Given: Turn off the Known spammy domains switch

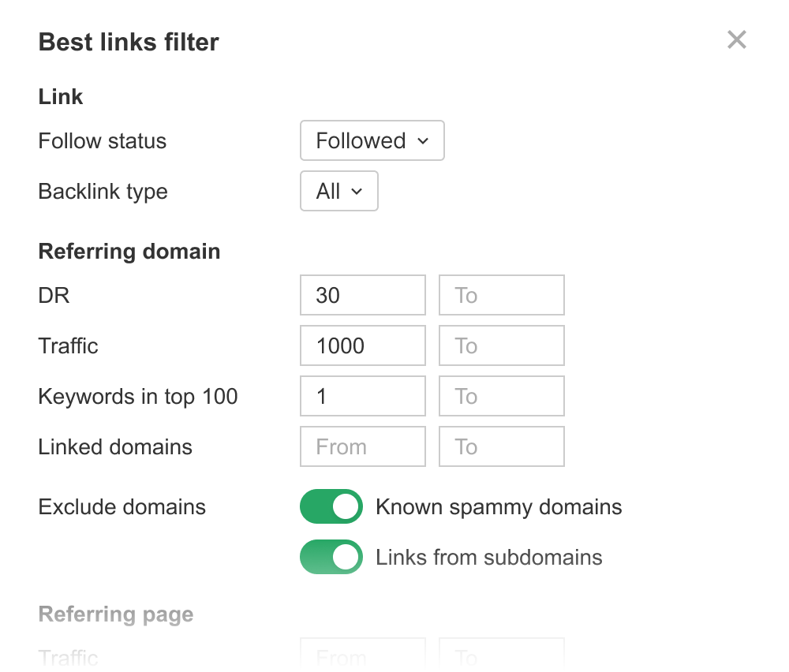Looking at the screenshot, I should coord(331,506).
